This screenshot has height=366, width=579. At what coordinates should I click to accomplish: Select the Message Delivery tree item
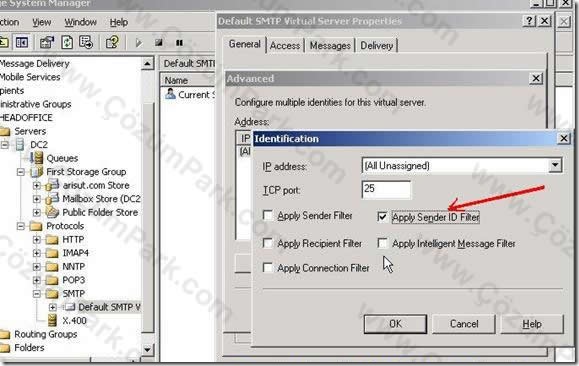pos(35,64)
